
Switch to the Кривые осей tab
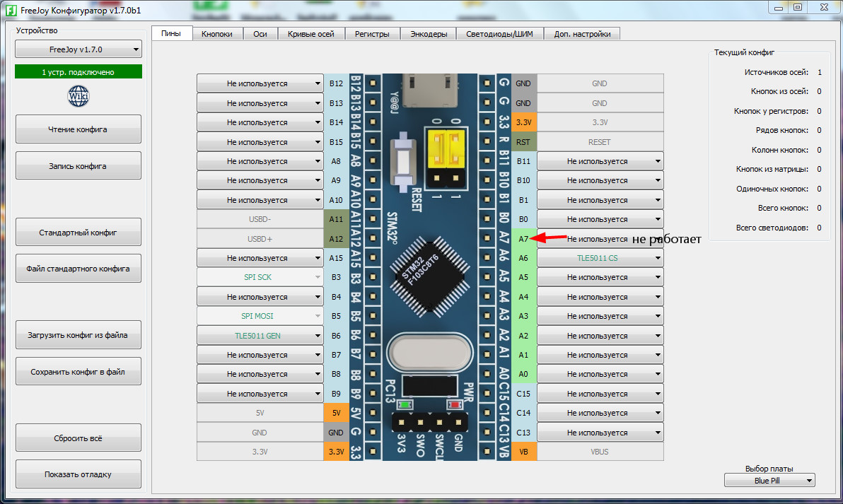click(x=310, y=34)
